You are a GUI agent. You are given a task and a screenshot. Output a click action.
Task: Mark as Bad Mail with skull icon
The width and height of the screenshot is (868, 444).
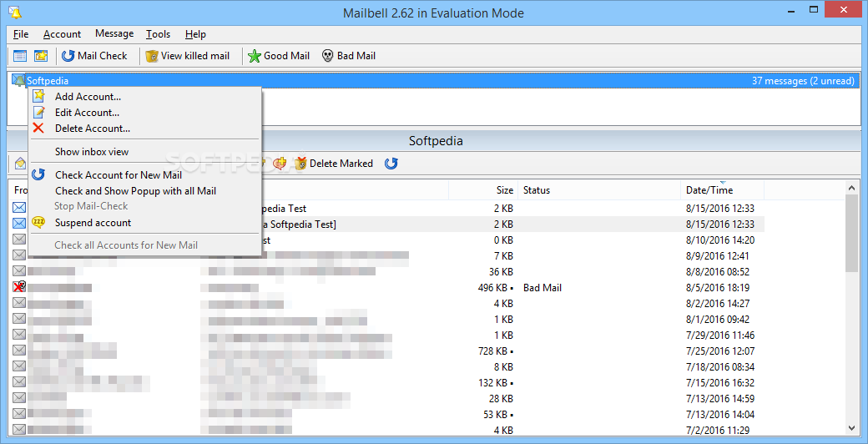[x=349, y=56]
